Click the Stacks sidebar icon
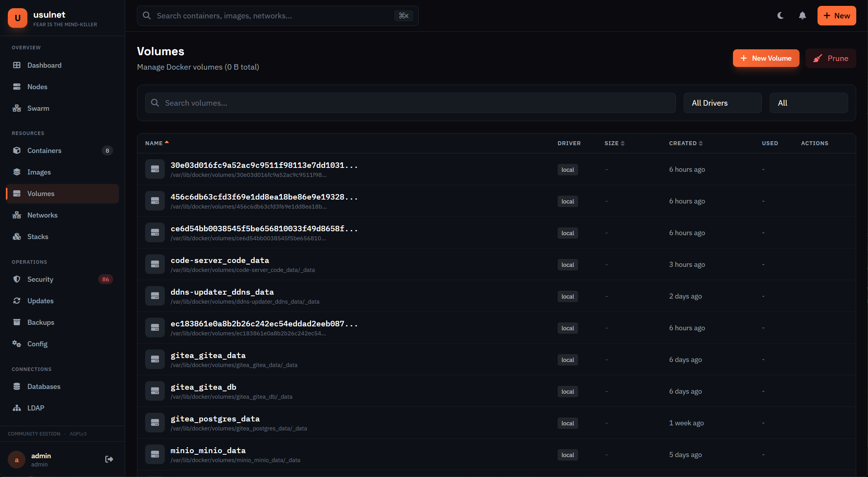 (17, 236)
